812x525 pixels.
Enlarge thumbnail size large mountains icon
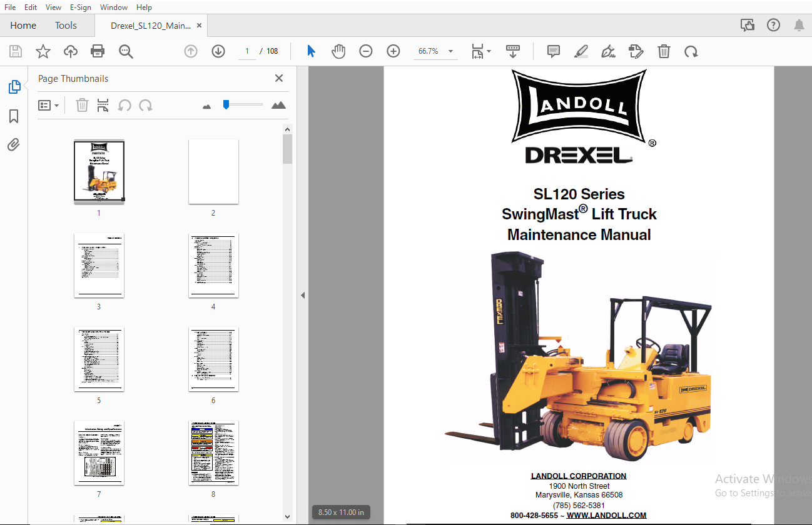pos(279,105)
